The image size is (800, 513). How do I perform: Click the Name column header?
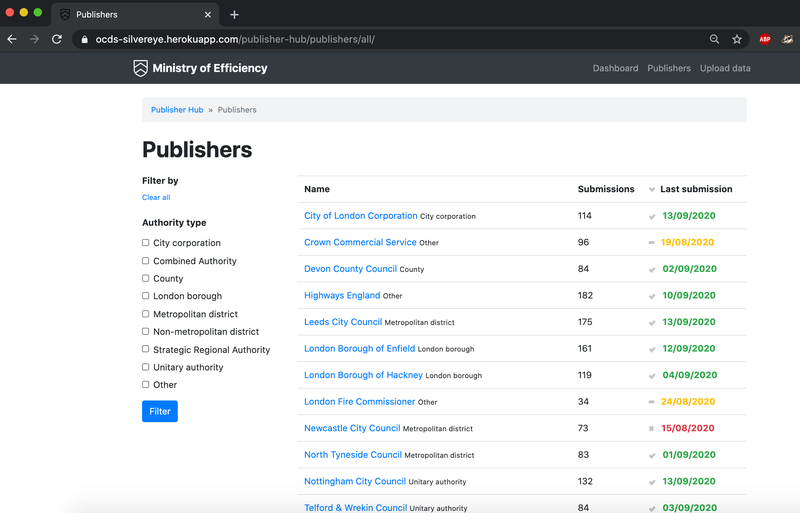tap(317, 189)
